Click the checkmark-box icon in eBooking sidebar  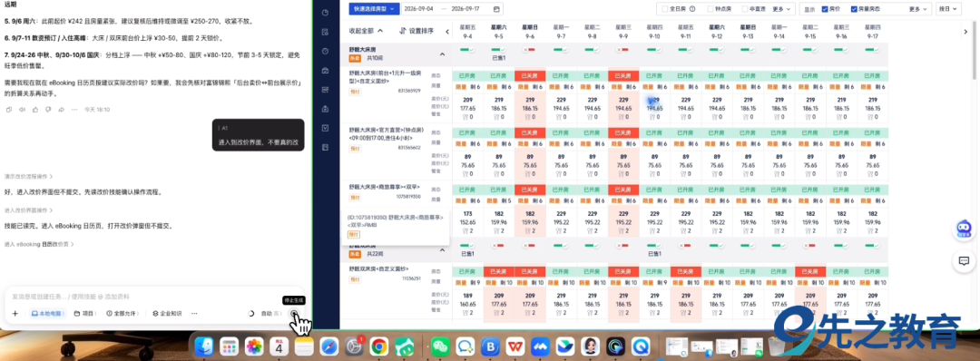coord(325,128)
